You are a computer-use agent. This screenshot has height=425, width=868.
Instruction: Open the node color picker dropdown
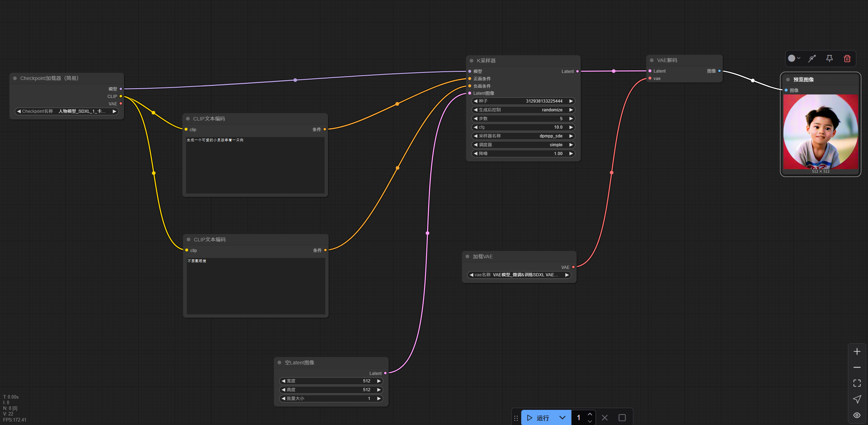coord(794,58)
